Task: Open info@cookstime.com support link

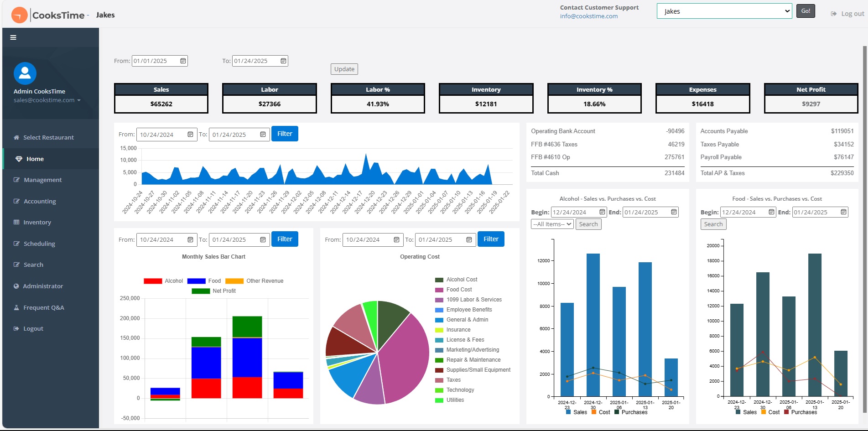Action: click(589, 16)
